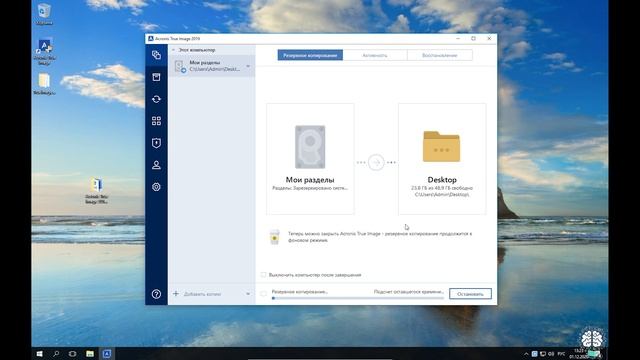Click the taskbar clock
640x360 pixels.
(578, 353)
